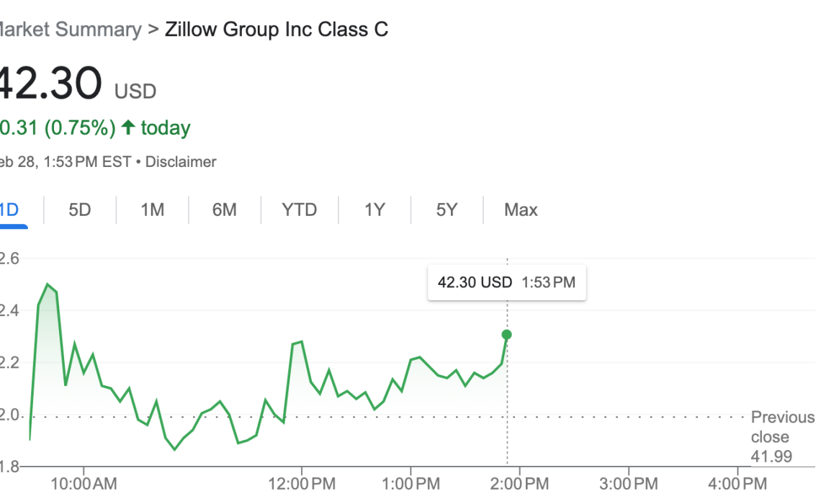The image size is (821, 504).
Task: Click the 10:00 AM axis label
Action: tap(83, 482)
